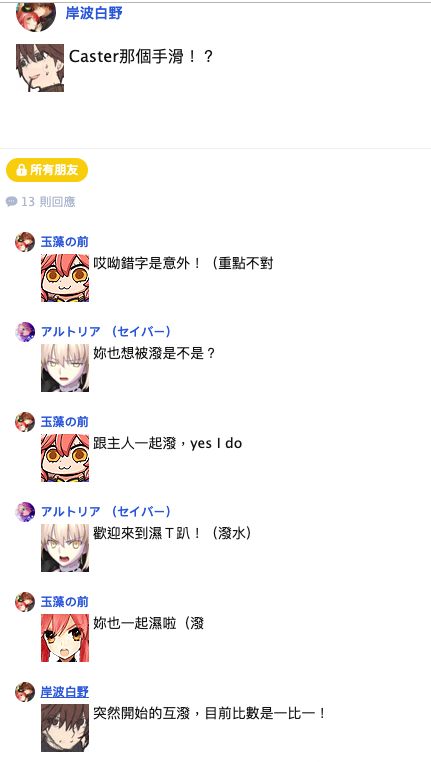Open underlined 岸波白野 username in last reply
Viewport: 431px width, 762px height.
point(65,692)
